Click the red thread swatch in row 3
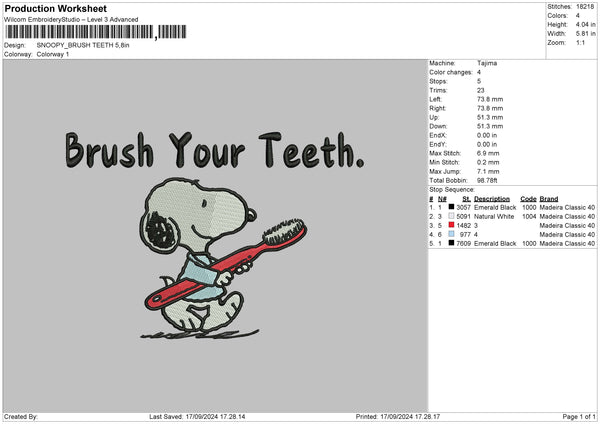Screen dimensions: 600x424 452,225
